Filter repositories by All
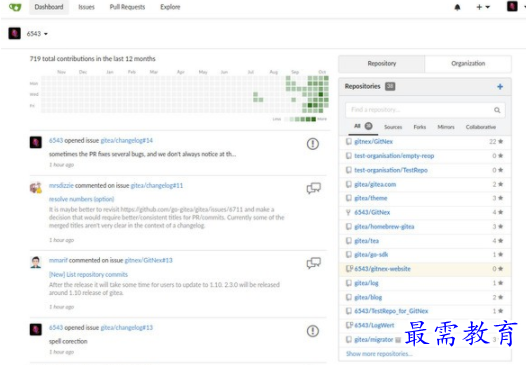The height and width of the screenshot is (365, 526). 363,126
